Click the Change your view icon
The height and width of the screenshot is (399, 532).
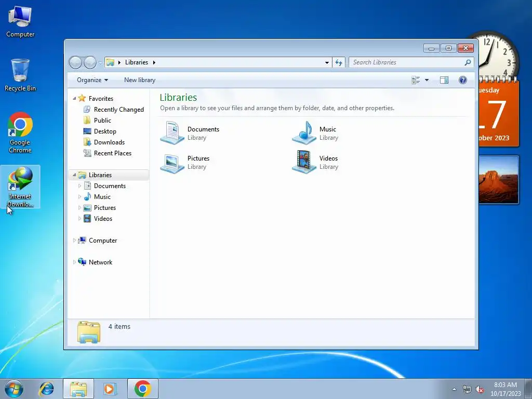416,80
